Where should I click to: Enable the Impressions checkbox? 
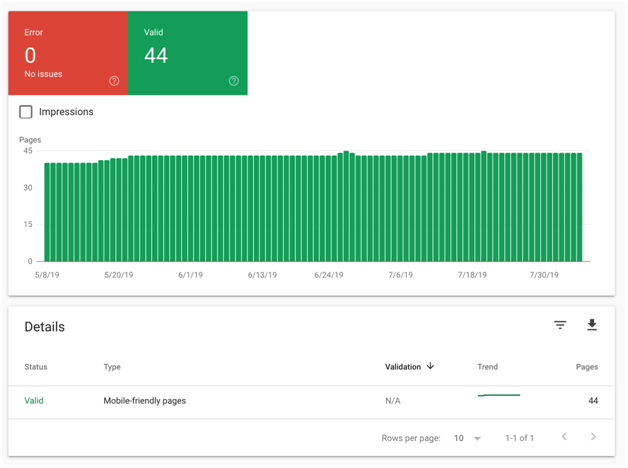click(26, 112)
